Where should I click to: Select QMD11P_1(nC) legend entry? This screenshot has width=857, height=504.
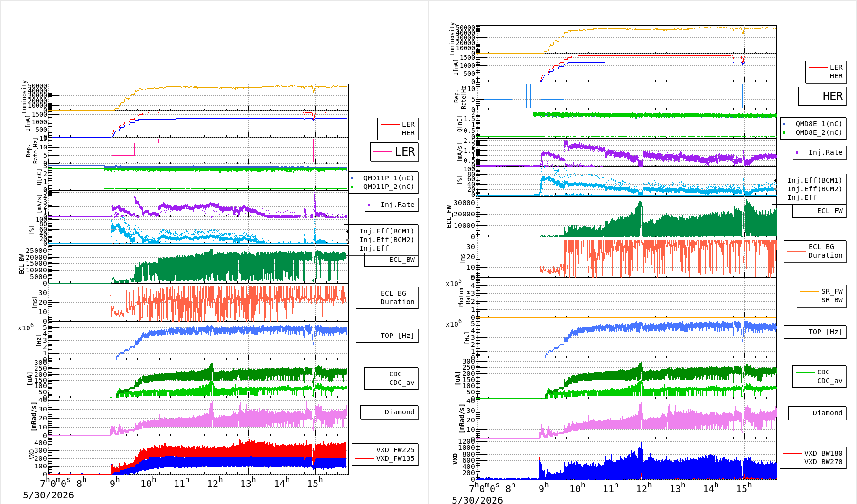coord(382,178)
